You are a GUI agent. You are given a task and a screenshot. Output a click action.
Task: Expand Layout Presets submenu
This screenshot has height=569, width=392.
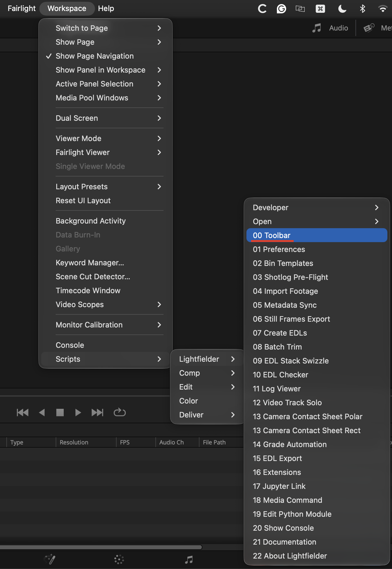click(106, 187)
